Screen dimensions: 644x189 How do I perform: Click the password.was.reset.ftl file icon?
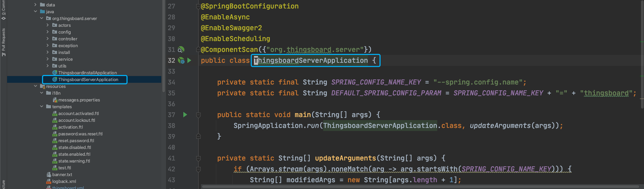click(x=55, y=134)
